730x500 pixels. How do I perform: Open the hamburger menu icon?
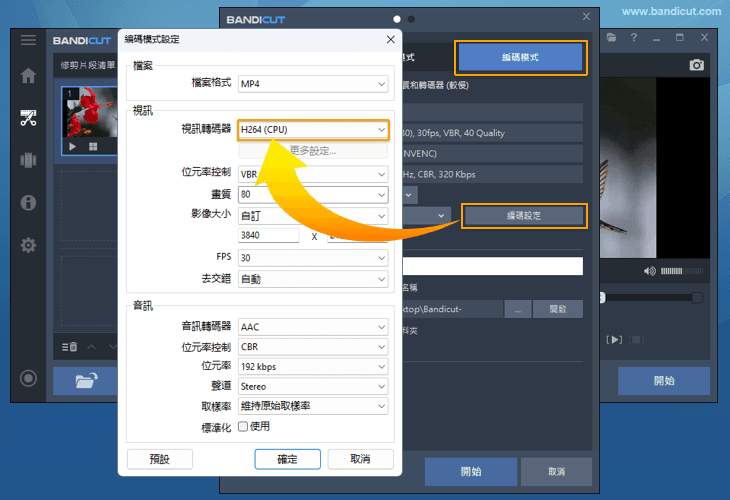point(28,40)
